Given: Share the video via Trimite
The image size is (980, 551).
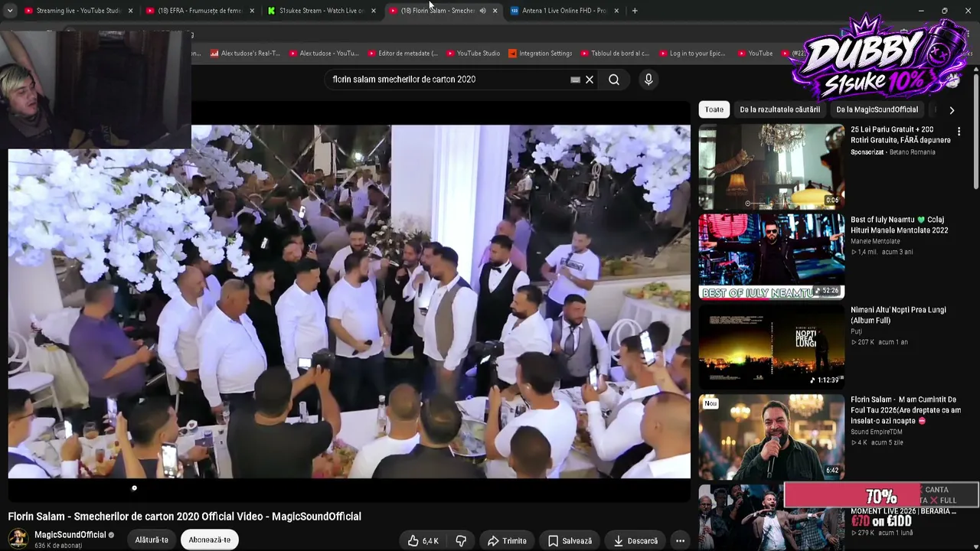Looking at the screenshot, I should [507, 541].
